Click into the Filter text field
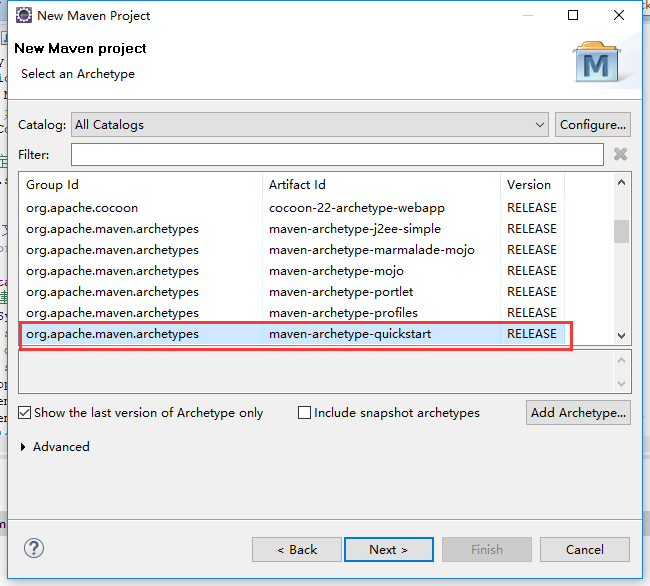The image size is (650, 586). 337,154
